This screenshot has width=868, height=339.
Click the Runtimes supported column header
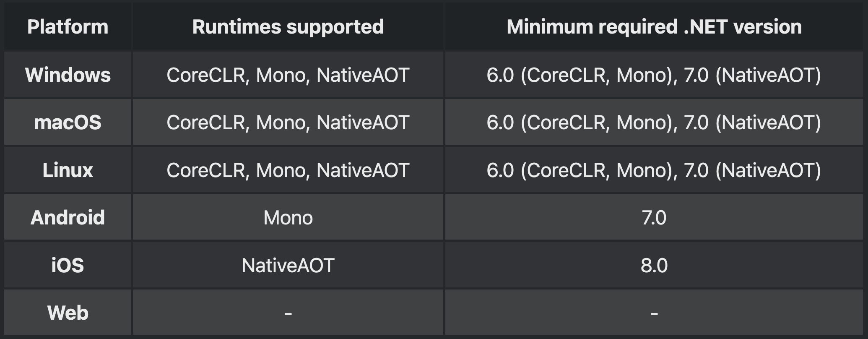288,27
